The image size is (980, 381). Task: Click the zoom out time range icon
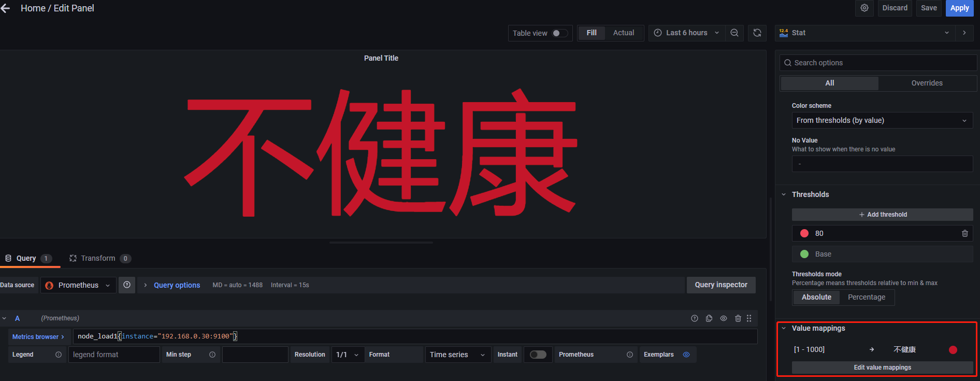(x=734, y=33)
